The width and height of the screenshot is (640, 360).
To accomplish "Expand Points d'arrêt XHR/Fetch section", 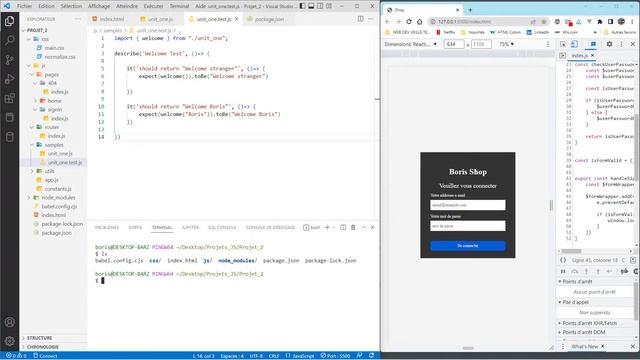I will (x=589, y=323).
